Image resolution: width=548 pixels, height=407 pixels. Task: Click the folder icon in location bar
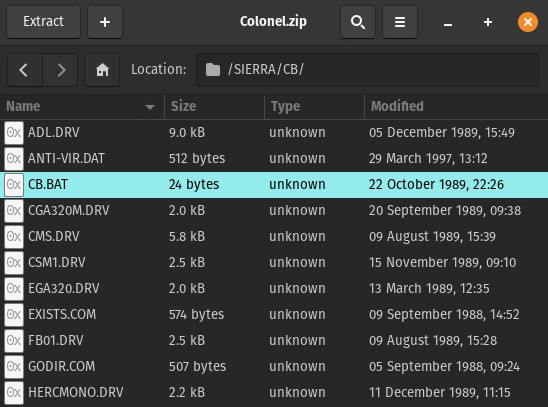[x=212, y=70]
